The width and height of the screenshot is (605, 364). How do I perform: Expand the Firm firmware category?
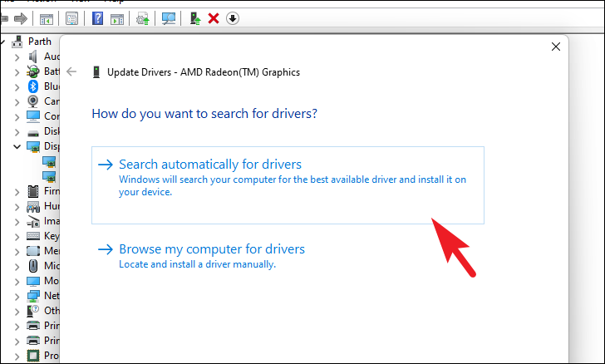coord(17,192)
